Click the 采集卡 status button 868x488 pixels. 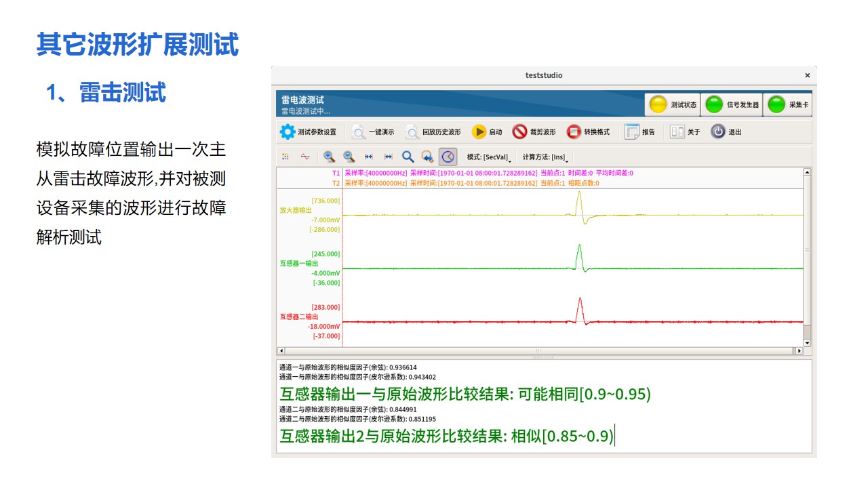pyautogui.click(x=787, y=105)
